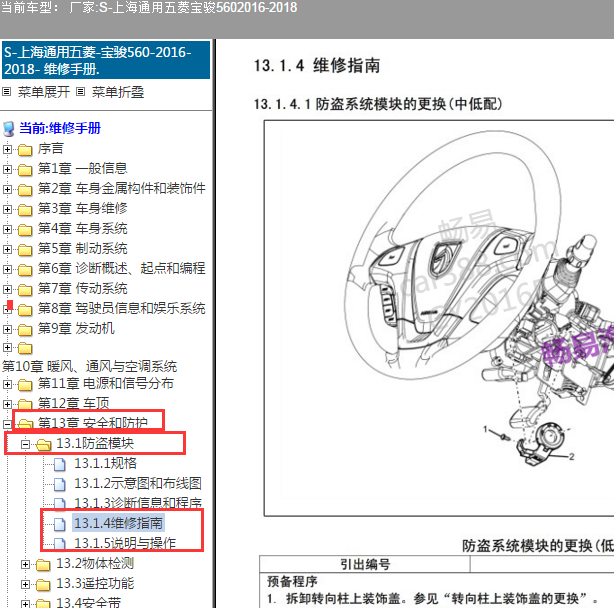This screenshot has height=608, width=614.
Task: Expand 第2章 车身金属构件和装饰件 node
Action: [x=7, y=189]
